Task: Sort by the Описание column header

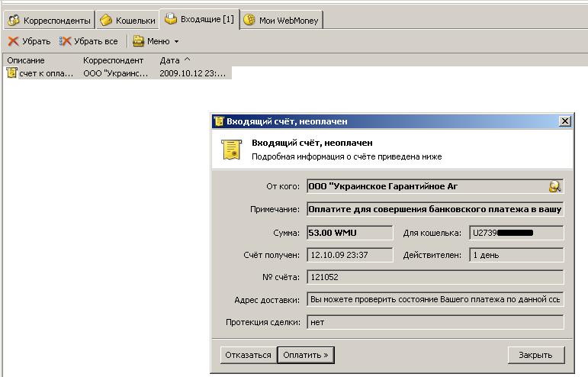Action: (26, 60)
